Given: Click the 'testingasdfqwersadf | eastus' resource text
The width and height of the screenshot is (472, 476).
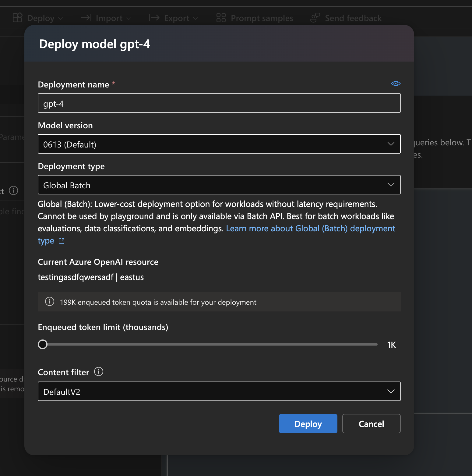Looking at the screenshot, I should (x=91, y=277).
